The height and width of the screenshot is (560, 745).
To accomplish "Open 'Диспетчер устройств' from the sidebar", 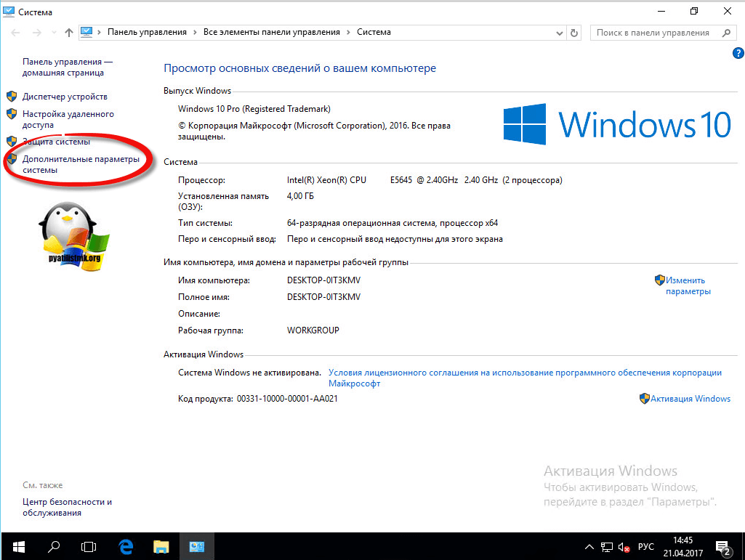I will coord(65,97).
